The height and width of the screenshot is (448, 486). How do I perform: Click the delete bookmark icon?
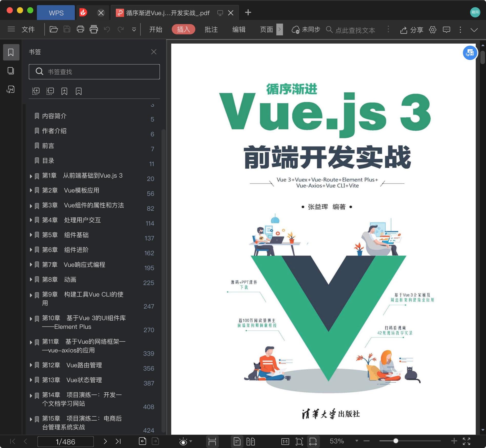point(79,91)
